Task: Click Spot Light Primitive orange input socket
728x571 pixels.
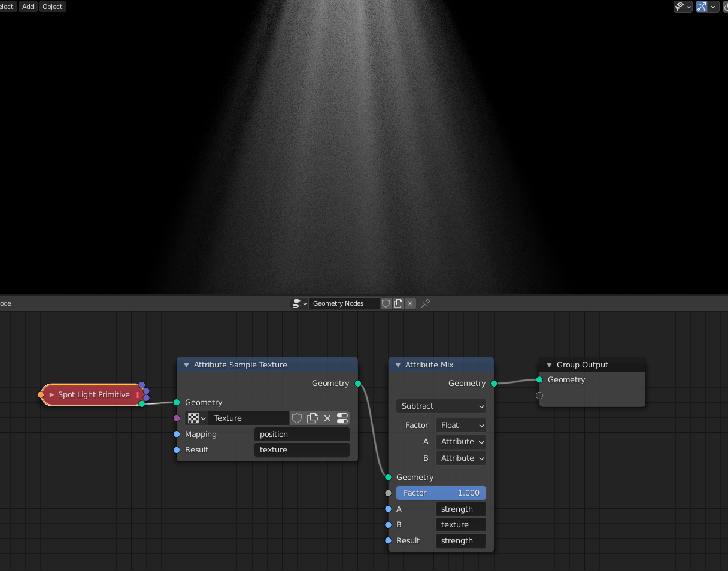Action: (41, 395)
